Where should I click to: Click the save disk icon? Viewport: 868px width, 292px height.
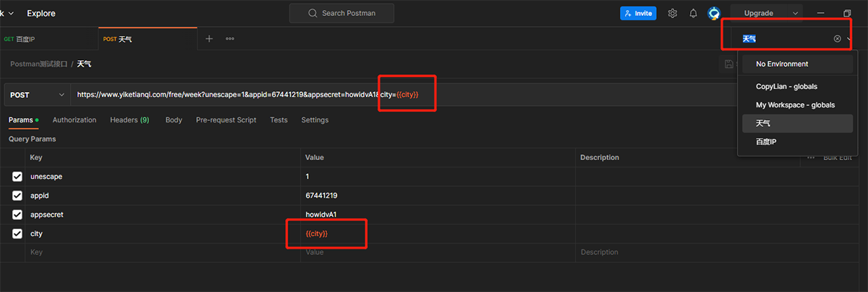pos(729,64)
